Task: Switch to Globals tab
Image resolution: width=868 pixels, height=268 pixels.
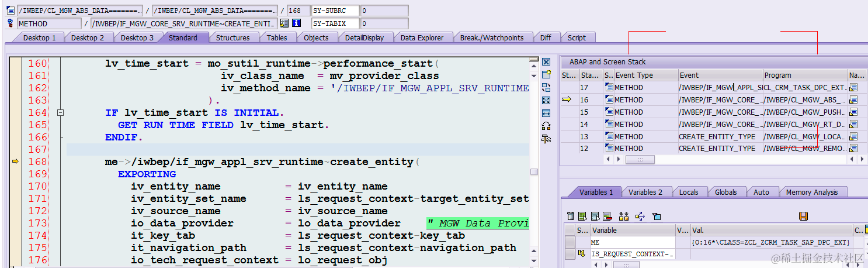Action: pyautogui.click(x=725, y=192)
